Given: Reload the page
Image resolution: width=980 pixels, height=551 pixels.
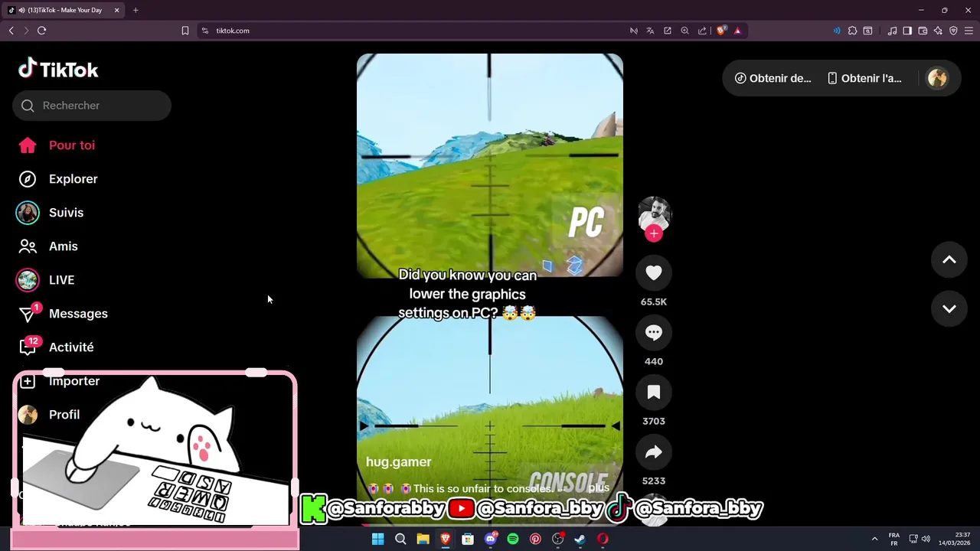Looking at the screenshot, I should pos(42,31).
